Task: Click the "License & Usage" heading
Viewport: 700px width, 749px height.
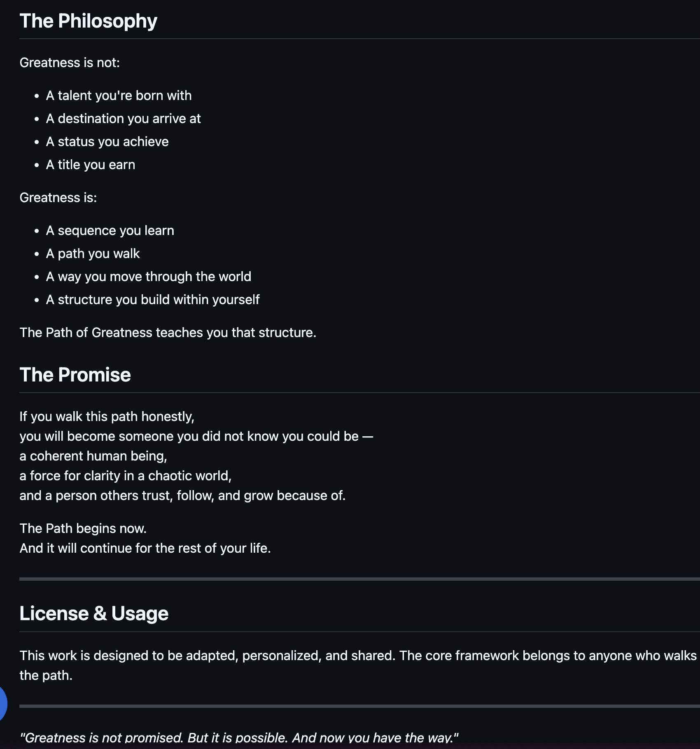Action: [x=94, y=614]
